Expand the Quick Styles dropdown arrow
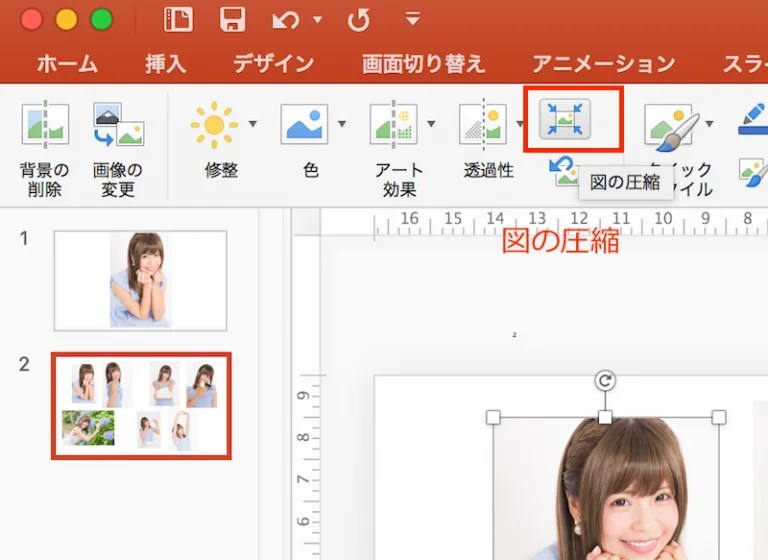 (x=709, y=123)
